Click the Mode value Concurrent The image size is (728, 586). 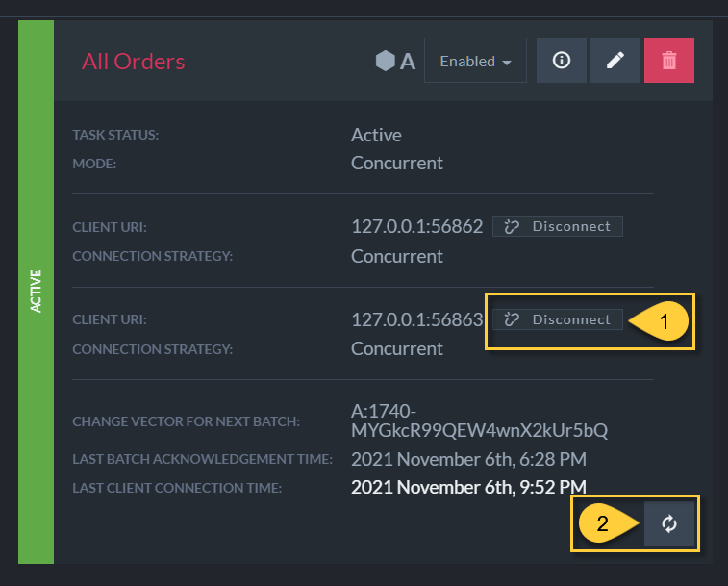(397, 164)
